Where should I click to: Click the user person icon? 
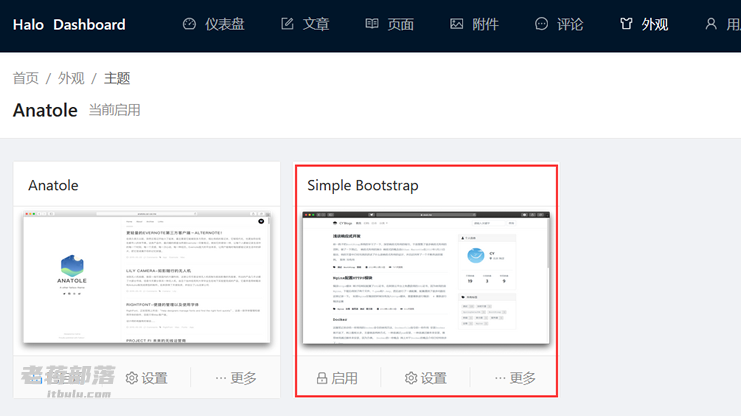(711, 24)
